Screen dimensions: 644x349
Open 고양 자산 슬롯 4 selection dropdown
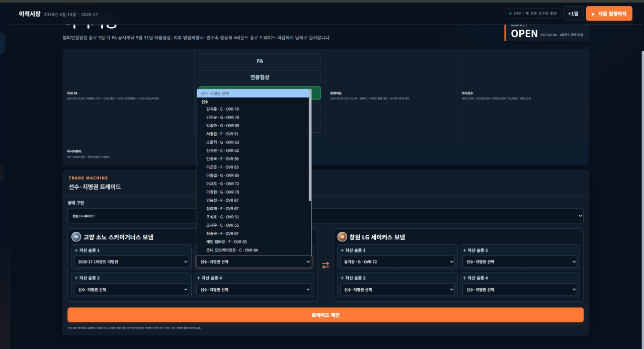click(x=254, y=290)
